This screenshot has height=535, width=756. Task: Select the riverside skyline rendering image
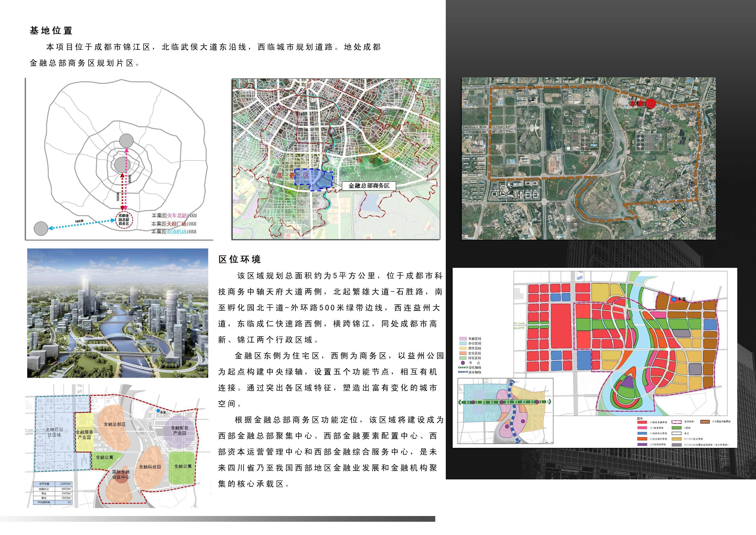click(x=118, y=313)
